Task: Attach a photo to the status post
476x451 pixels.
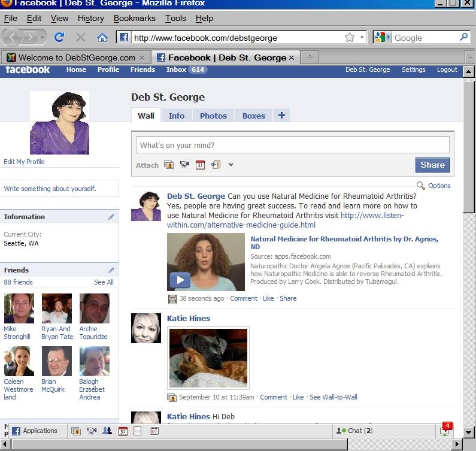Action: 169,165
